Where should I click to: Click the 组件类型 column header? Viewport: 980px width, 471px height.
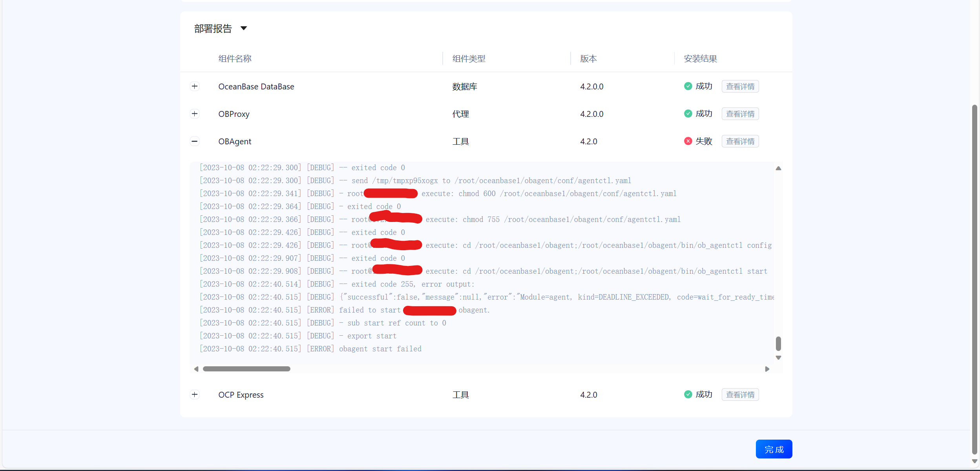[x=469, y=59]
